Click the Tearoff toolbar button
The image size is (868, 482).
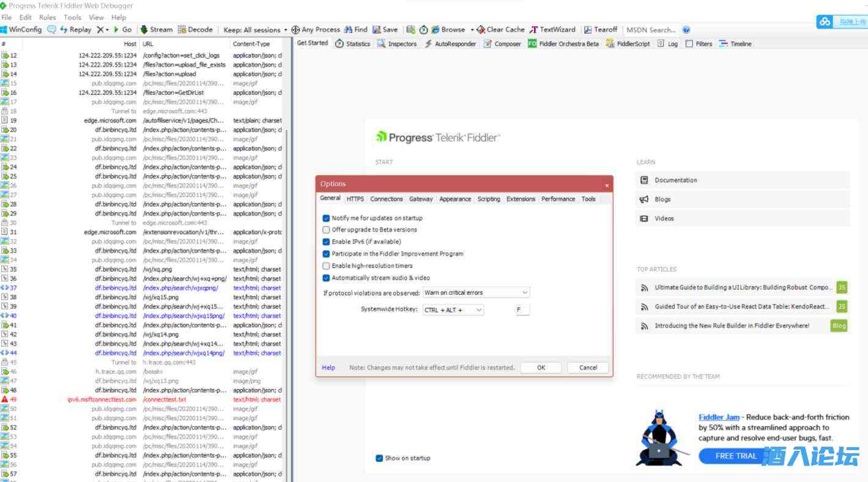(x=601, y=29)
